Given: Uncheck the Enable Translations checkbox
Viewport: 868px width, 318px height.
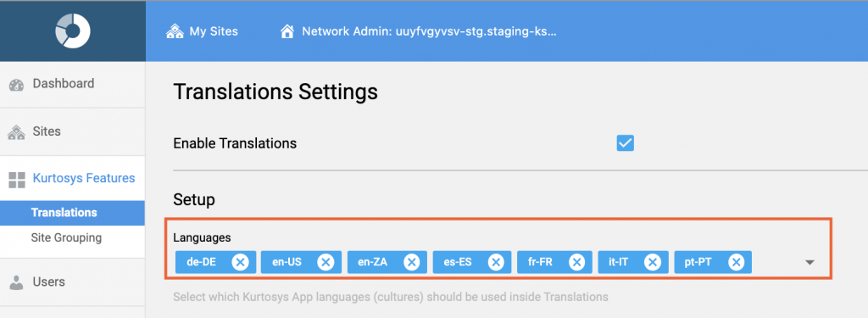Looking at the screenshot, I should pyautogui.click(x=625, y=143).
